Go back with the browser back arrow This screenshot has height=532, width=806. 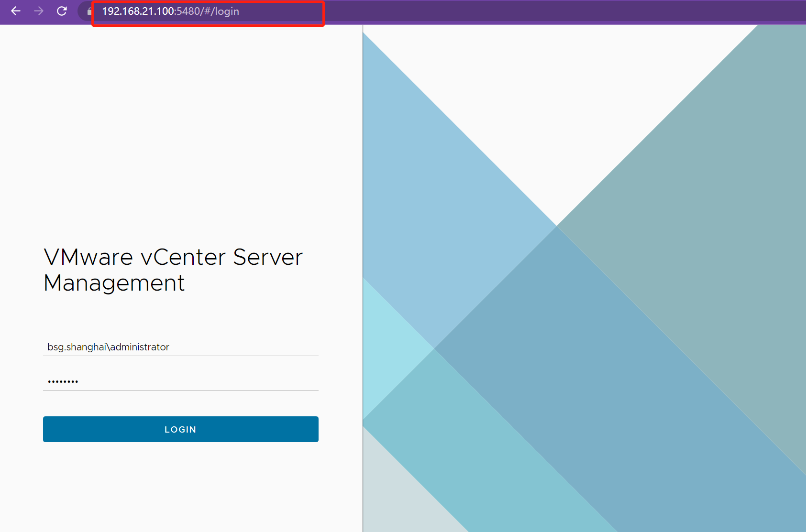coord(16,11)
